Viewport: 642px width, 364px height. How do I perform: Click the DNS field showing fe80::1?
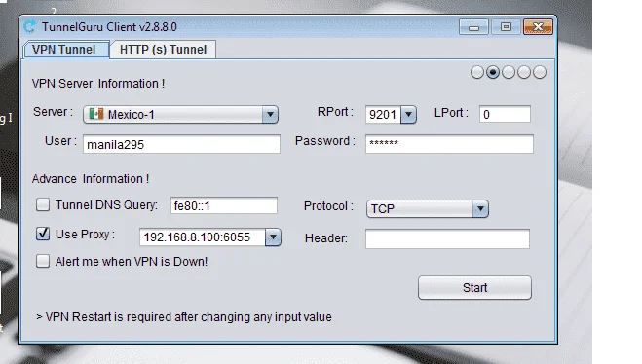coord(223,205)
